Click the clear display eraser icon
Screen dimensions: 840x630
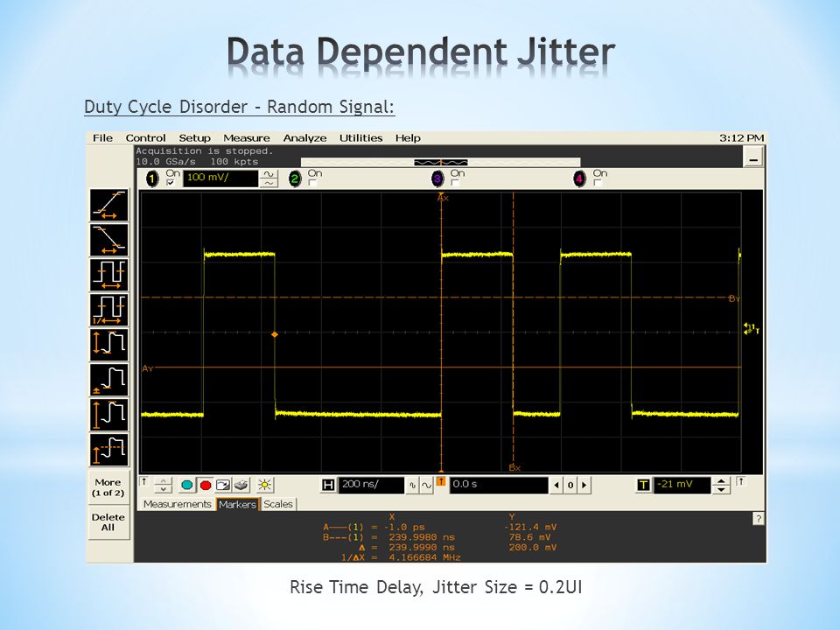click(241, 485)
